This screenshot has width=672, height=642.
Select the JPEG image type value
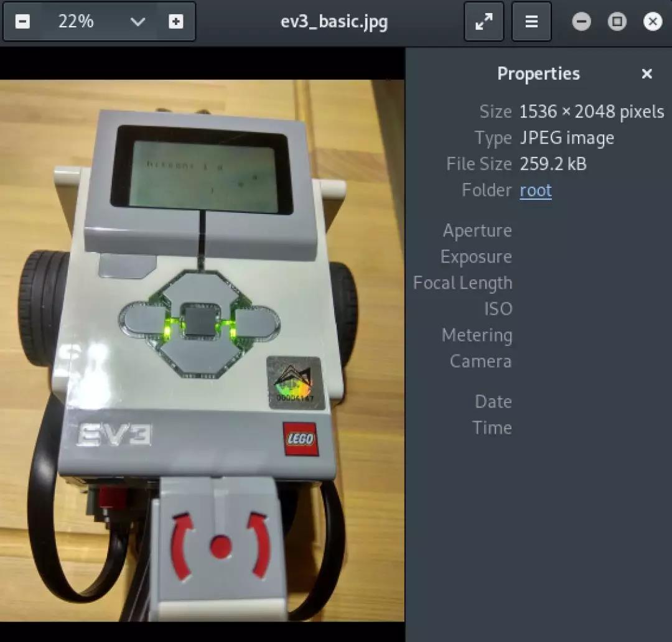click(567, 138)
